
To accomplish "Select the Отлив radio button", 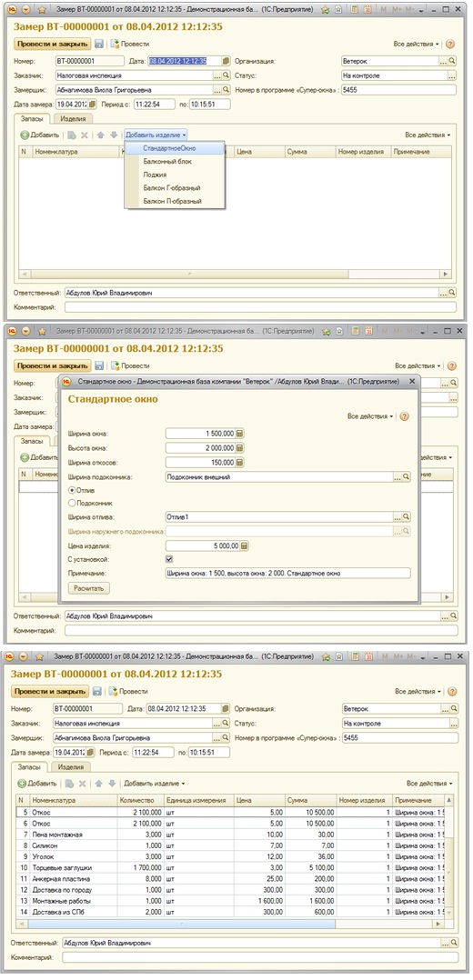I will point(71,491).
